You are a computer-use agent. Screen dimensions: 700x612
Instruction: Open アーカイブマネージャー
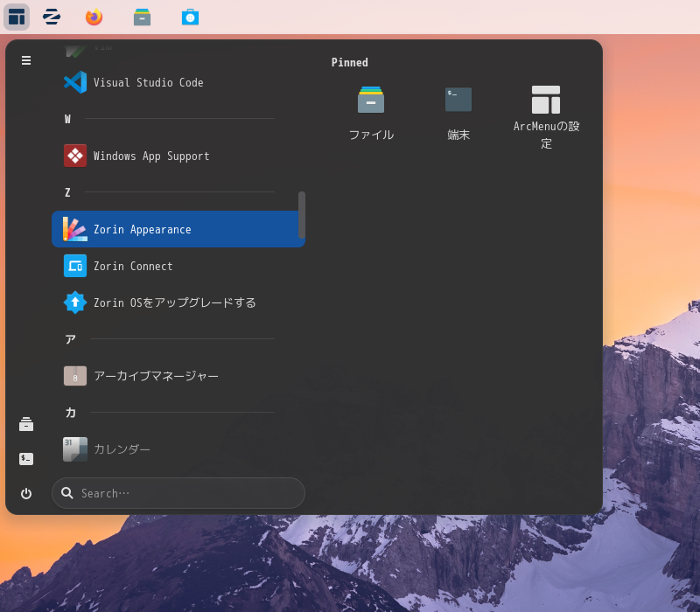coord(178,376)
